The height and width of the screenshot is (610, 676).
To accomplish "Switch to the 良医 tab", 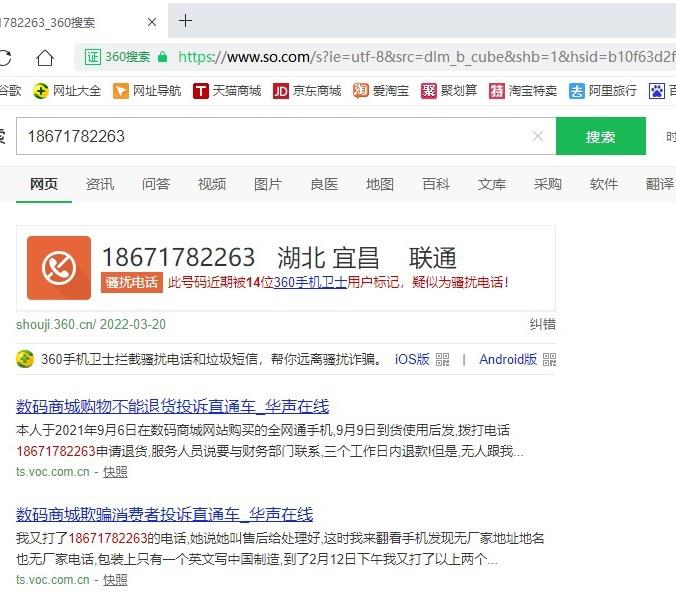I will click(324, 184).
